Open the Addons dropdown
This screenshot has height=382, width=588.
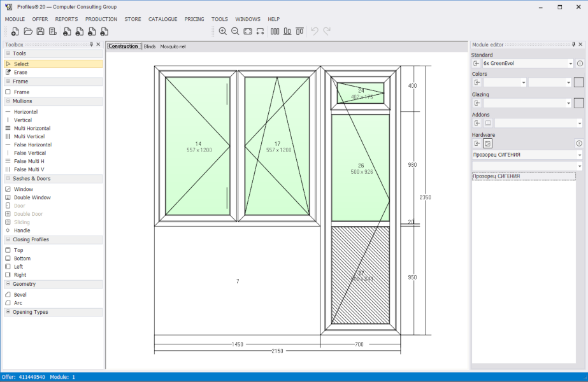579,123
